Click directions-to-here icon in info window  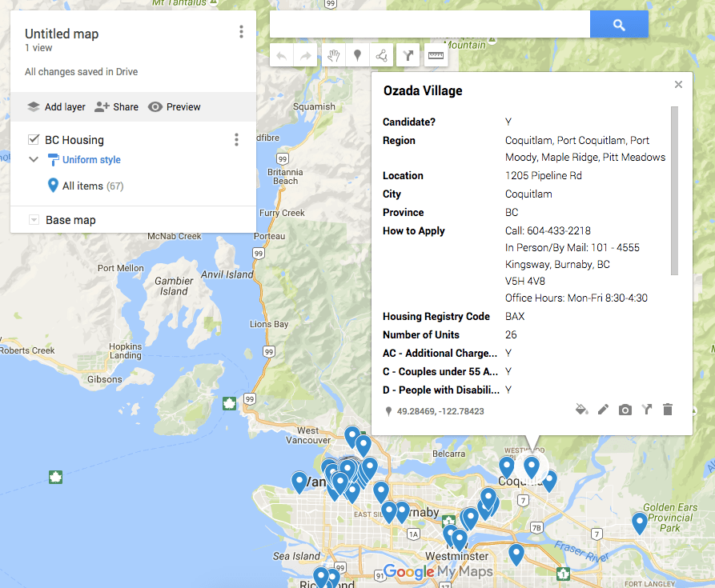647,410
